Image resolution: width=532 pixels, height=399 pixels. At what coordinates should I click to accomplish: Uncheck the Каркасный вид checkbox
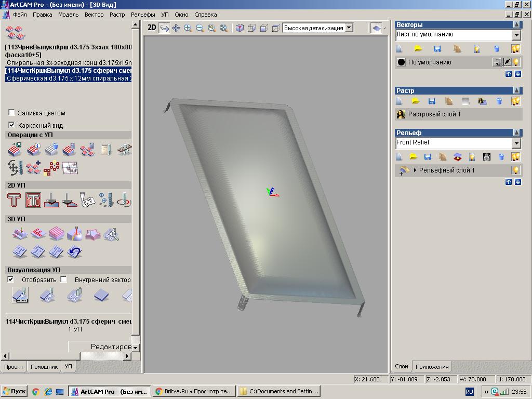[11, 125]
